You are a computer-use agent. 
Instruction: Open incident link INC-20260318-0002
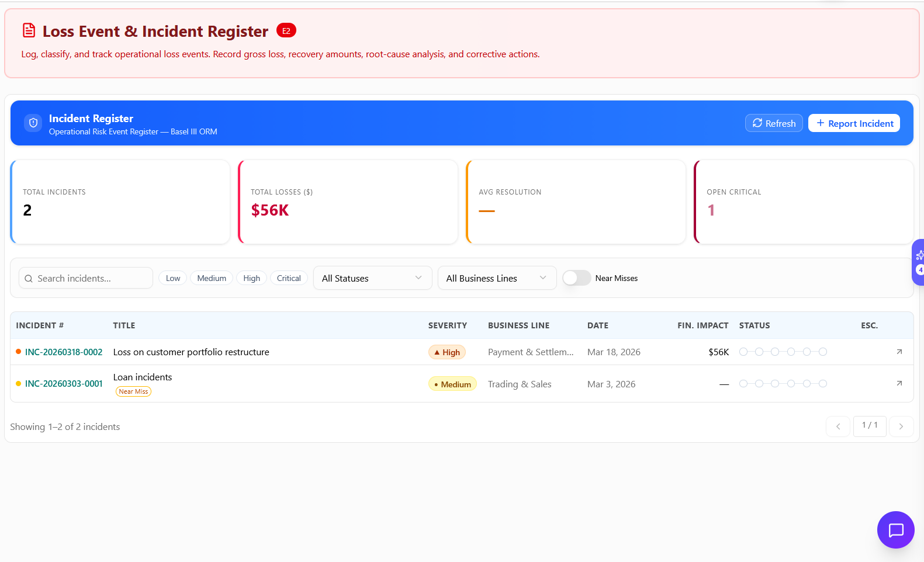click(x=64, y=352)
